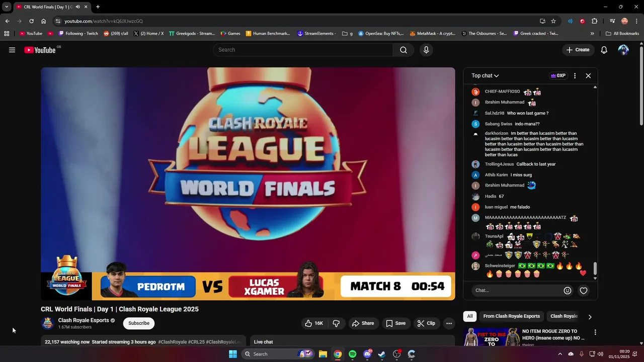Screen dimensions: 644x362
Task: Dislike the video with thumbs down
Action: tap(336, 323)
